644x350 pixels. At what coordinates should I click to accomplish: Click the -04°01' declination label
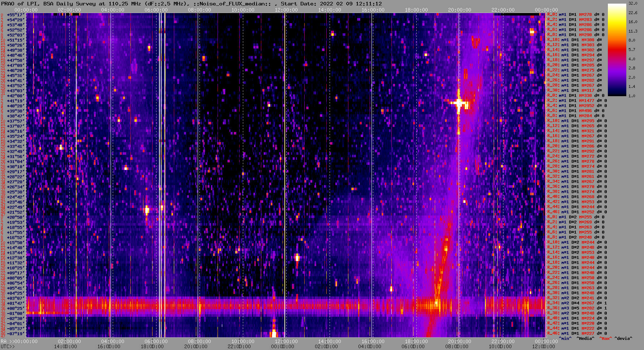coord(16,324)
